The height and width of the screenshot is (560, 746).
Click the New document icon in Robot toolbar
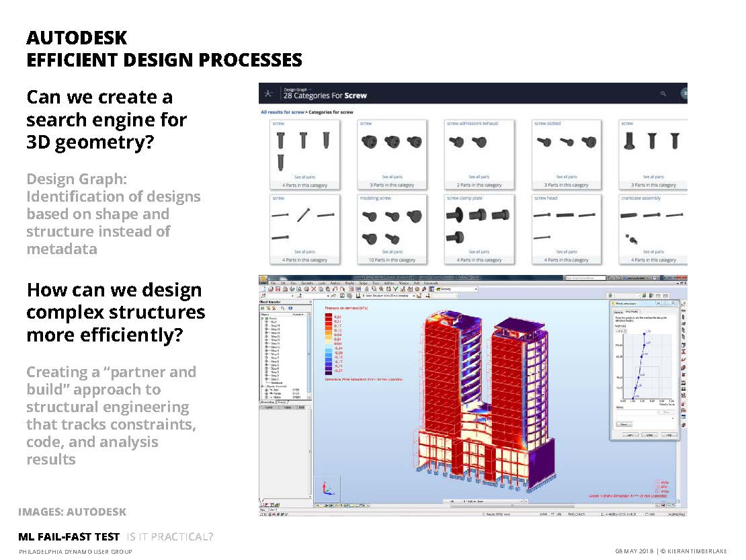pyautogui.click(x=263, y=289)
